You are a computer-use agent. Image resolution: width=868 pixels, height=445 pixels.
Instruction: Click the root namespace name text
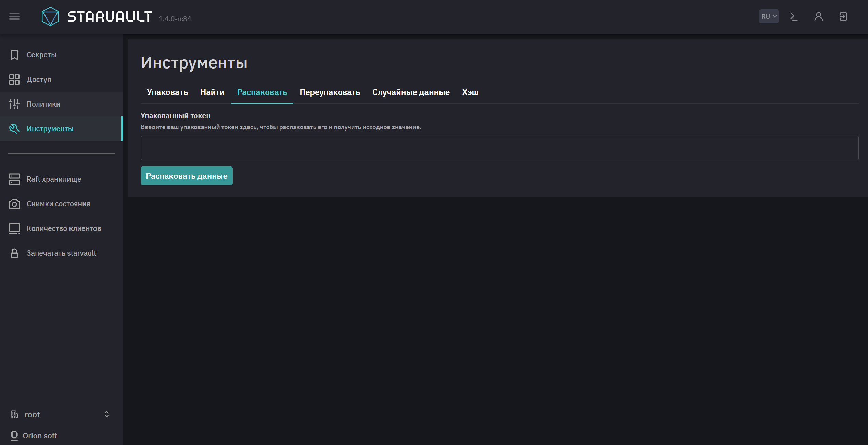click(x=32, y=415)
